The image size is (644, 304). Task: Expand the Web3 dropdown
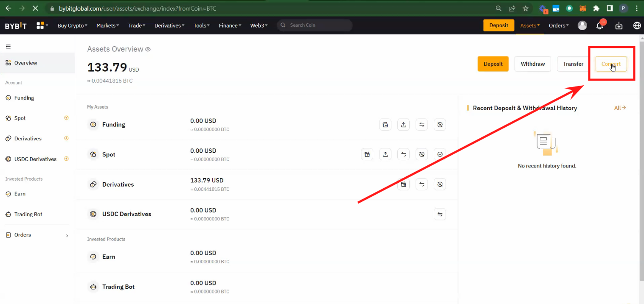(259, 25)
